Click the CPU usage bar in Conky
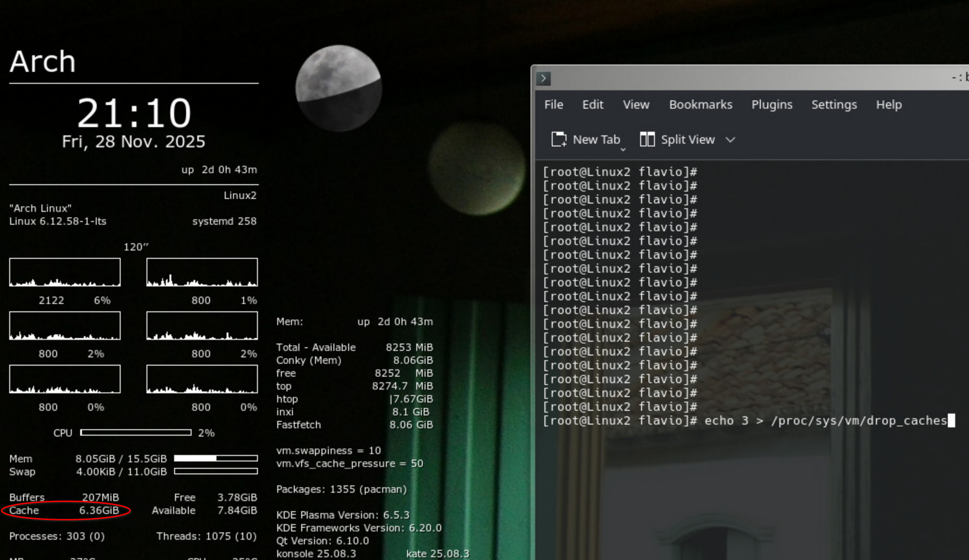Image resolution: width=969 pixels, height=560 pixels. (x=136, y=433)
